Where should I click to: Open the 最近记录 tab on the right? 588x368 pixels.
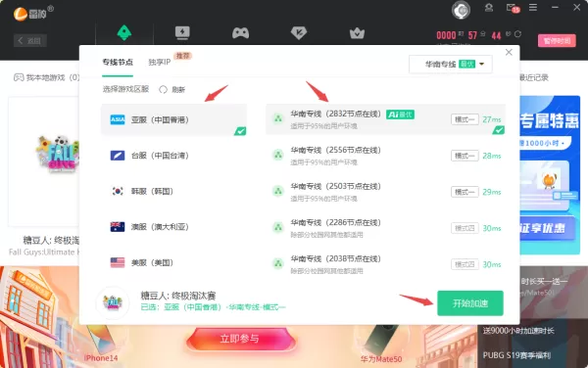click(x=534, y=77)
